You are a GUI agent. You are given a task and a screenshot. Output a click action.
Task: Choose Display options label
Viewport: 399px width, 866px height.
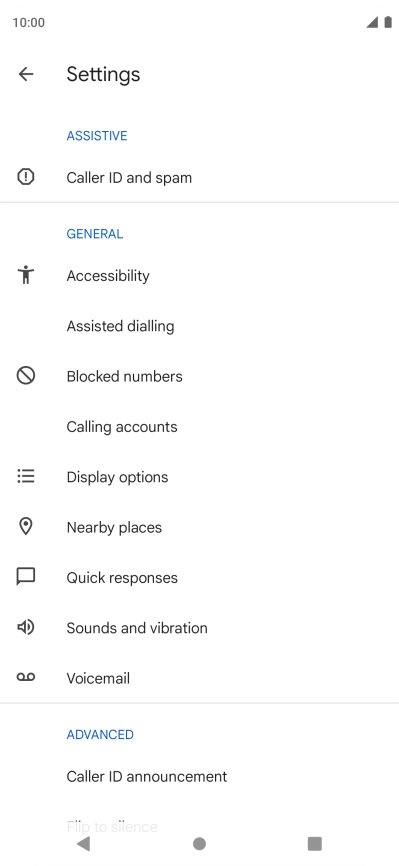117,477
